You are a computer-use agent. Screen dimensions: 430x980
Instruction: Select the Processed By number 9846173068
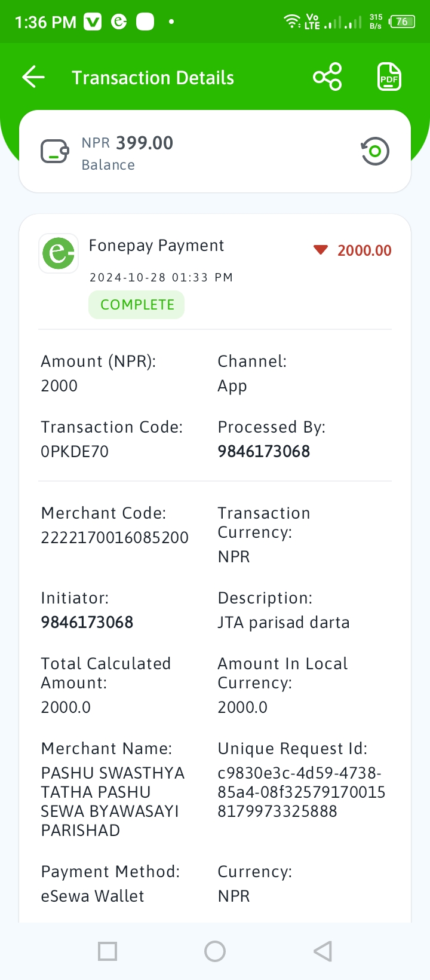264,451
